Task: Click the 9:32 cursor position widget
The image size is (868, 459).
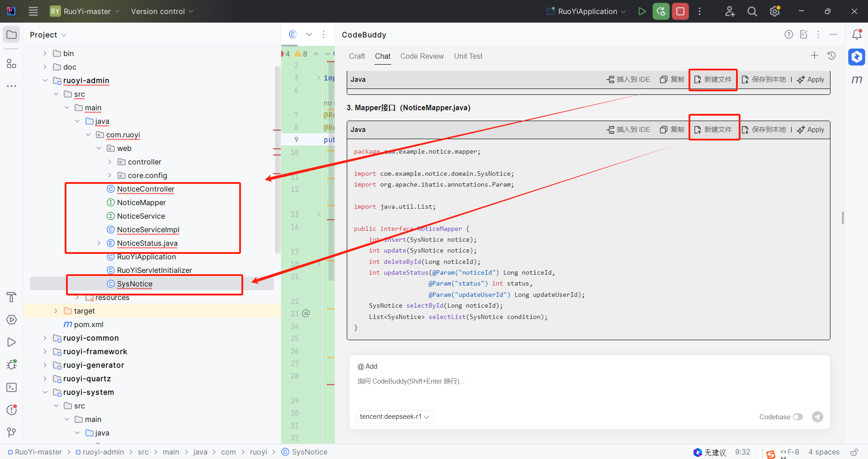Action: click(x=742, y=452)
